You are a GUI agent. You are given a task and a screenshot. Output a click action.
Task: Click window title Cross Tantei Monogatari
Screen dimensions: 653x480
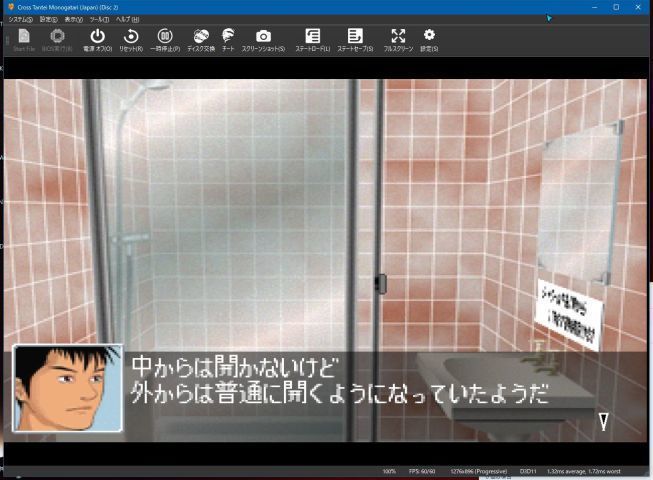pos(68,7)
